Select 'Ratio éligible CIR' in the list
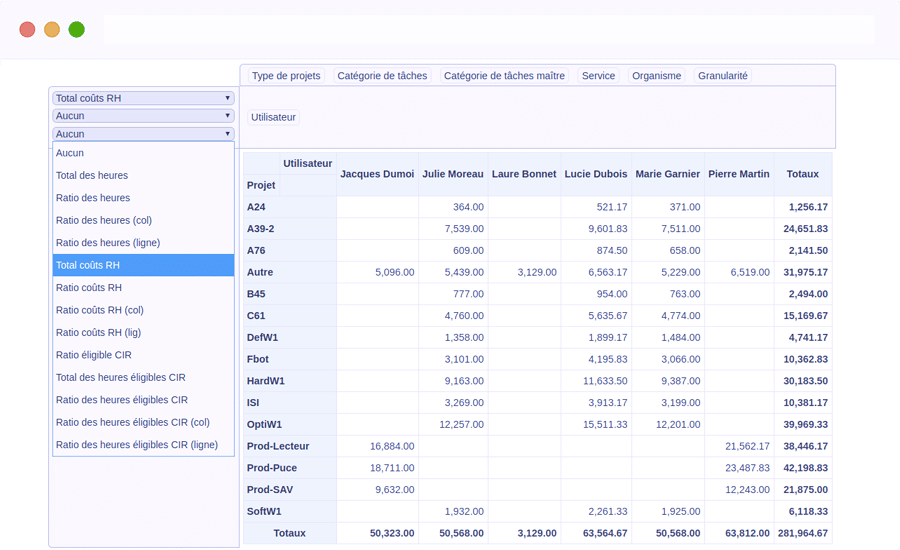The image size is (900, 550). tap(94, 355)
